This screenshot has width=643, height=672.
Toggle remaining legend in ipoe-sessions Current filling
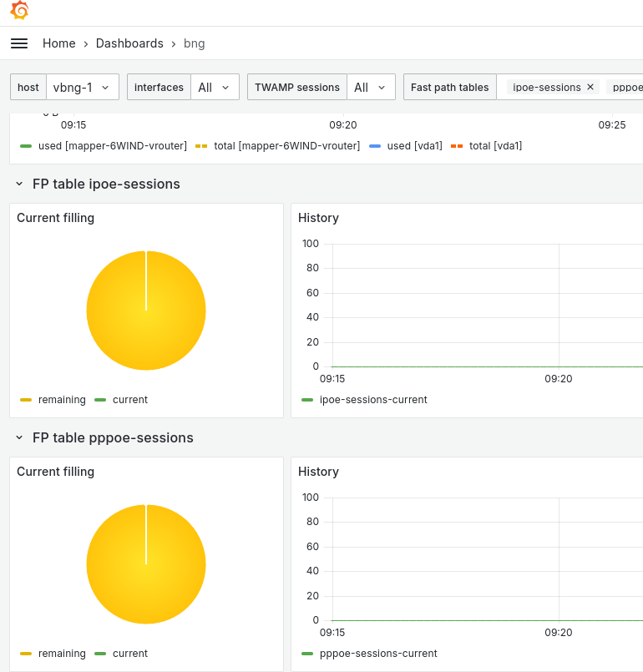(x=62, y=399)
